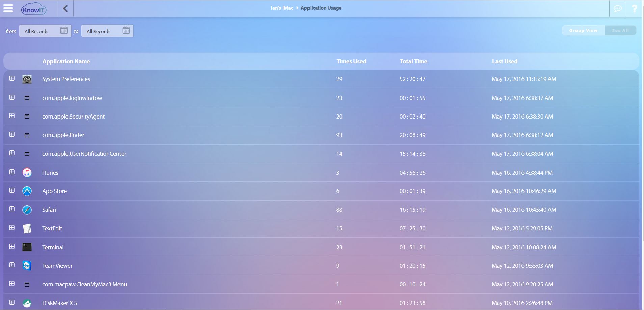Image resolution: width=644 pixels, height=310 pixels.
Task: Click times used value 88
Action: point(339,210)
